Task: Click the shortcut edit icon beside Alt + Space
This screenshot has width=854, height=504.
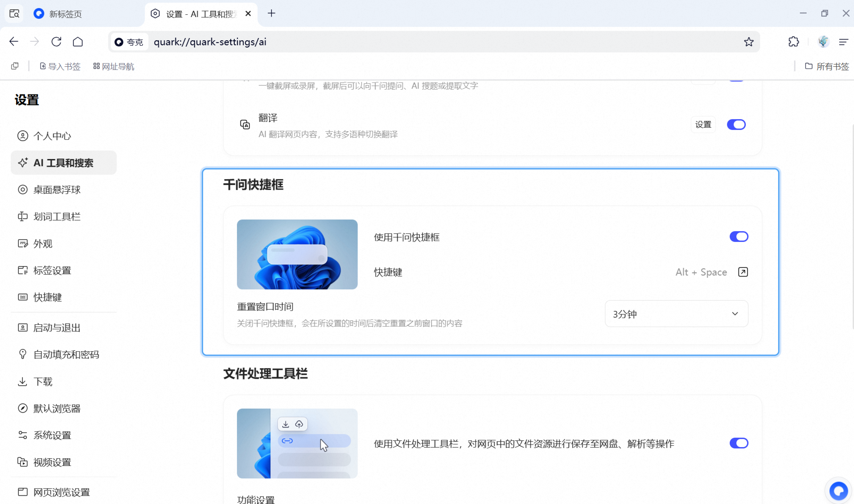Action: point(743,272)
